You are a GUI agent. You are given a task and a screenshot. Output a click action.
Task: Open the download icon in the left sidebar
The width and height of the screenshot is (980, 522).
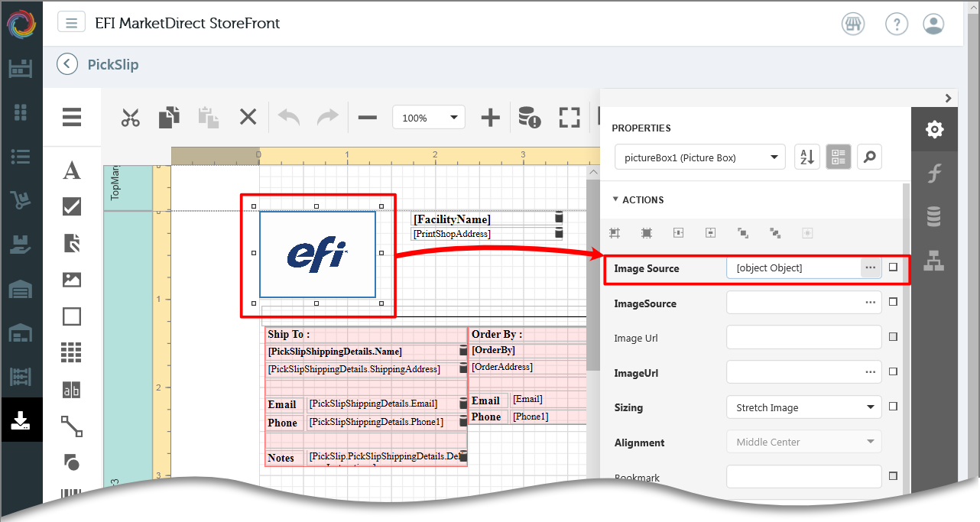(21, 420)
